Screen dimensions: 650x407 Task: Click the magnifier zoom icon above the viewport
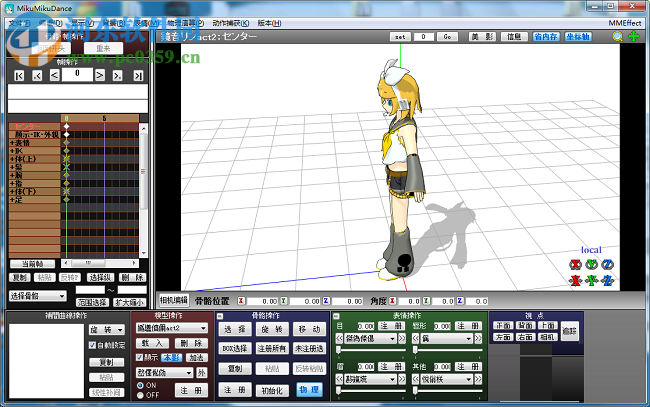(x=618, y=36)
